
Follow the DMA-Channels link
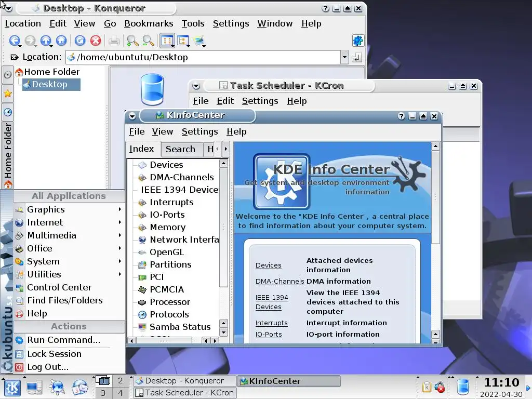click(280, 281)
